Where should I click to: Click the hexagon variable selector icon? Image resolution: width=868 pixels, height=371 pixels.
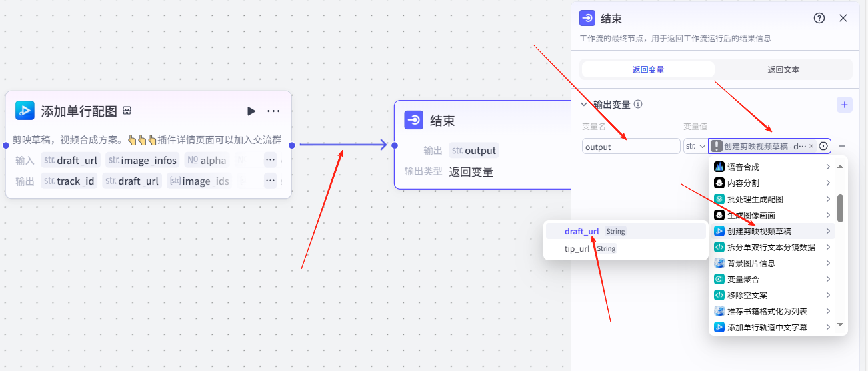point(823,146)
